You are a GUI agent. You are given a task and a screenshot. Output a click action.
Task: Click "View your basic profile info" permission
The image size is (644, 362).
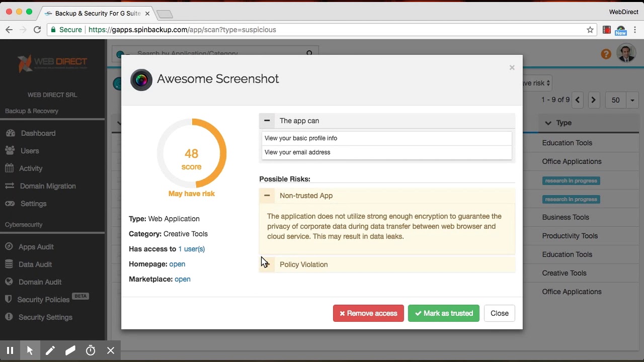click(387, 138)
